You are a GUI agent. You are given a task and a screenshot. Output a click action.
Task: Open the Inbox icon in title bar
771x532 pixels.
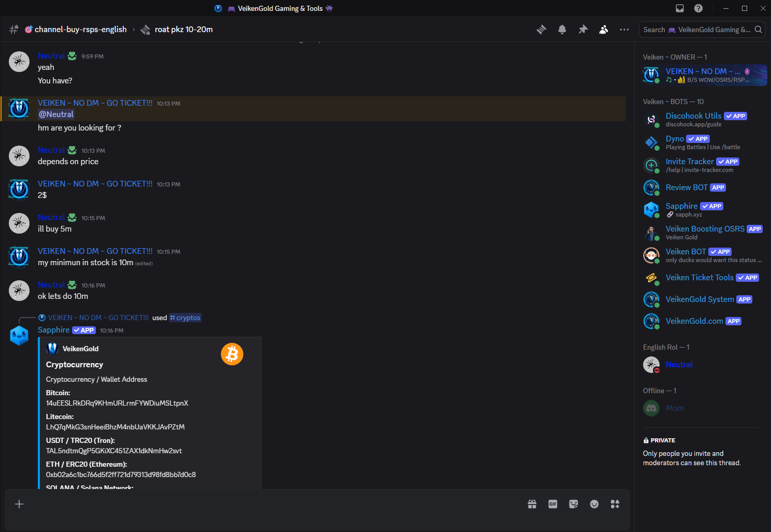680,8
